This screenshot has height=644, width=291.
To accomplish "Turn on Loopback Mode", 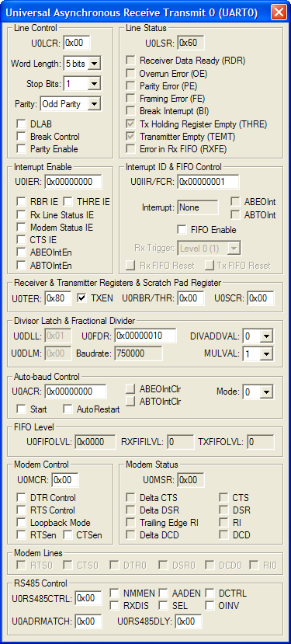I will pos(21,523).
